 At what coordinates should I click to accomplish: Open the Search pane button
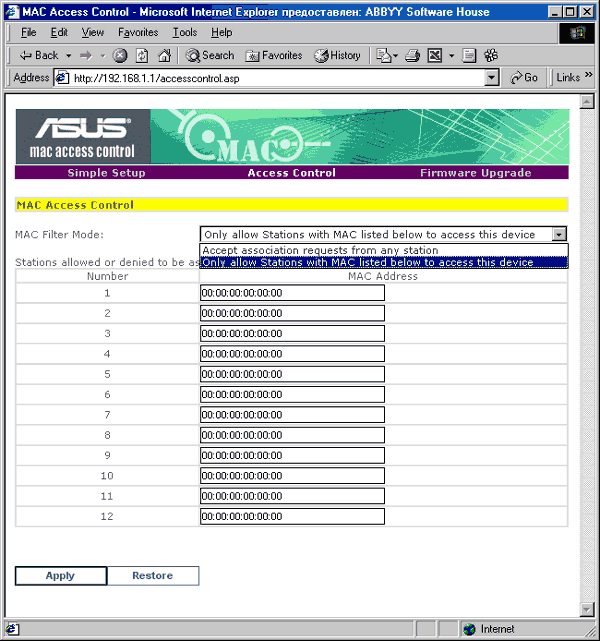pyautogui.click(x=210, y=55)
